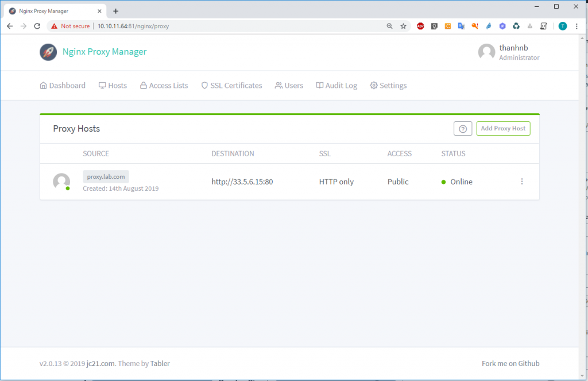Click the HTTP only SSL value
The width and height of the screenshot is (588, 381).
(336, 182)
